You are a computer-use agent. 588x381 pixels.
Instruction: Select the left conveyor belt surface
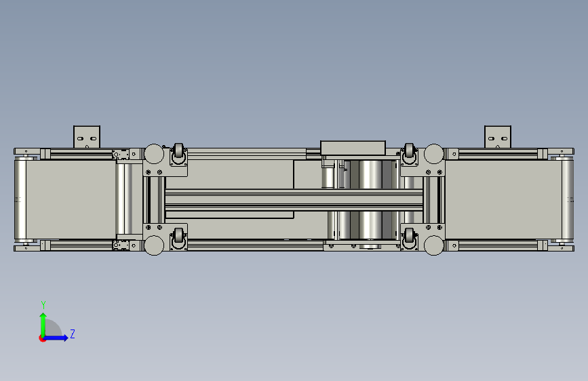[71, 199]
